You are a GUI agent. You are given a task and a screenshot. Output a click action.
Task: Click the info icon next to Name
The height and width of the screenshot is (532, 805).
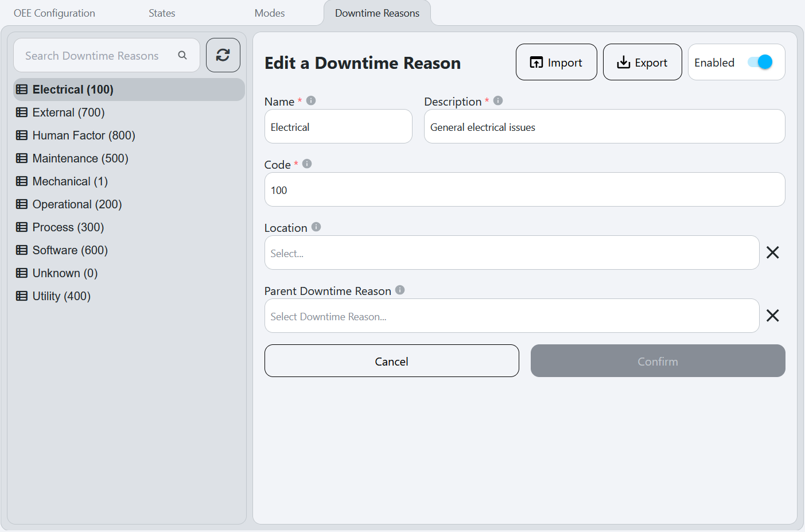pos(310,100)
